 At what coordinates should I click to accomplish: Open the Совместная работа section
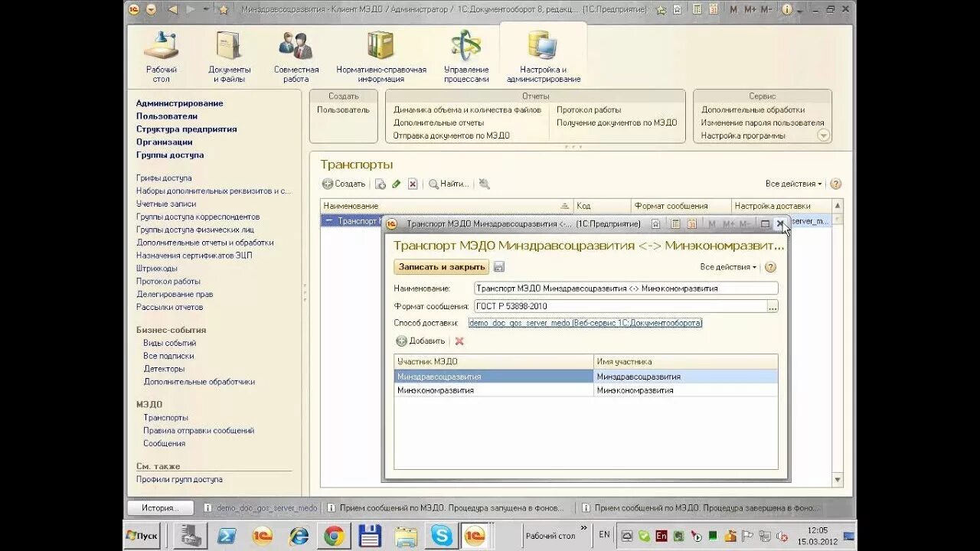(296, 57)
